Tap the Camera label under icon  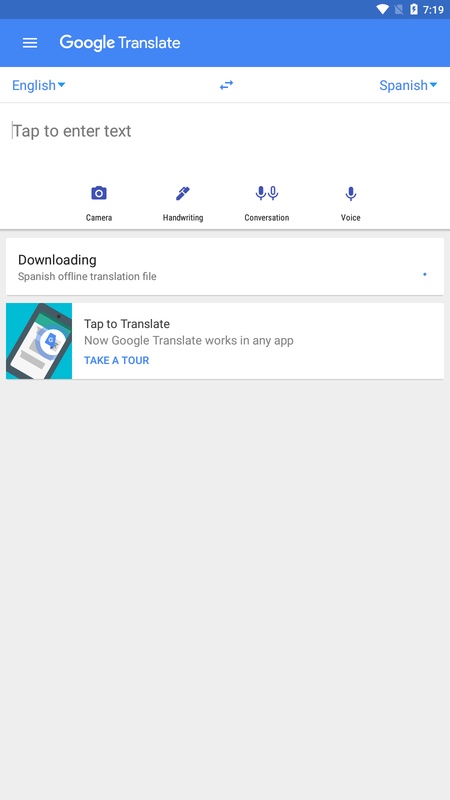tap(98, 218)
